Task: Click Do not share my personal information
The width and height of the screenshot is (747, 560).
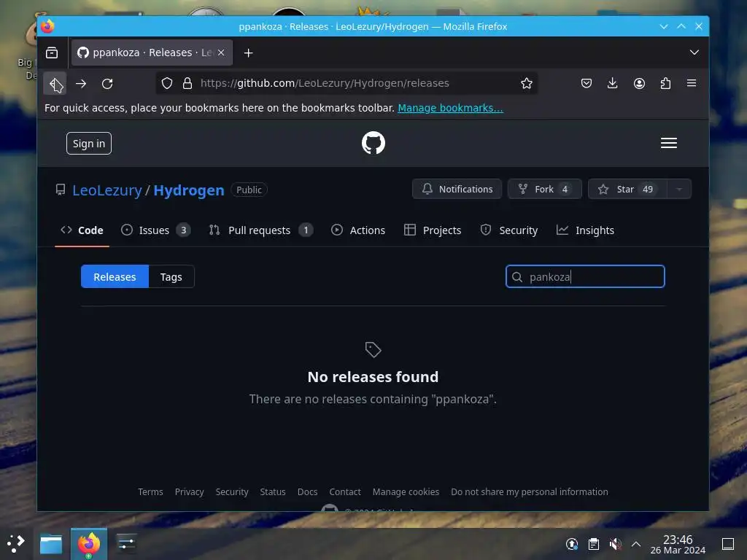Action: (x=530, y=492)
